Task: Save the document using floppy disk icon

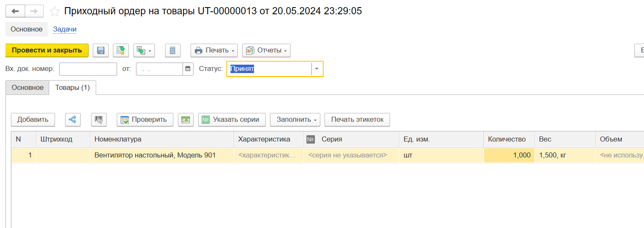Action: [x=101, y=50]
